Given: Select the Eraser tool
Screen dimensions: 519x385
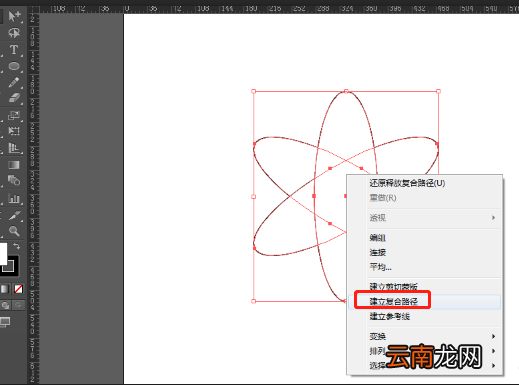Looking at the screenshot, I should 14,98.
